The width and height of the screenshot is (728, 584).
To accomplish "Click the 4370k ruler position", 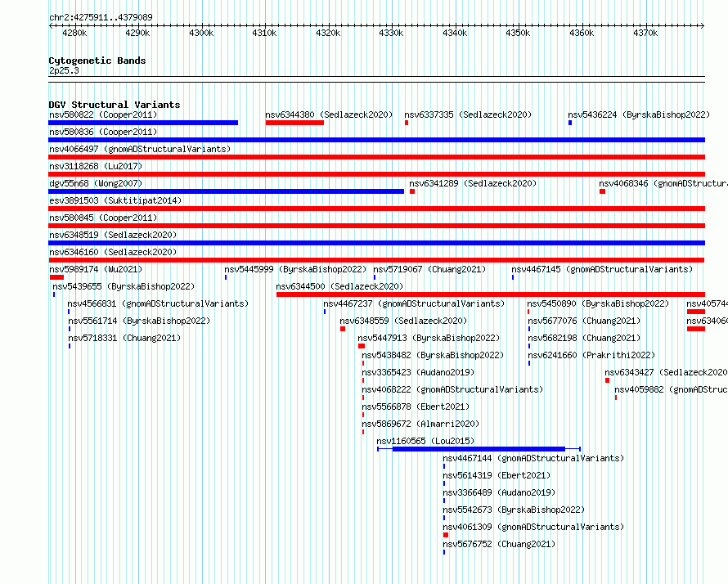I will [645, 33].
